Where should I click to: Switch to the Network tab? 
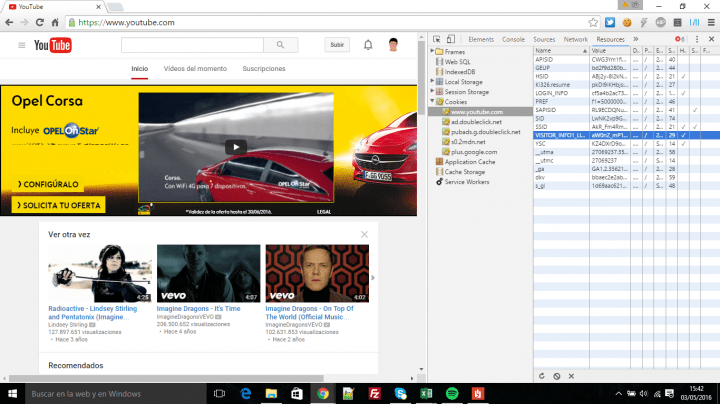tap(575, 39)
